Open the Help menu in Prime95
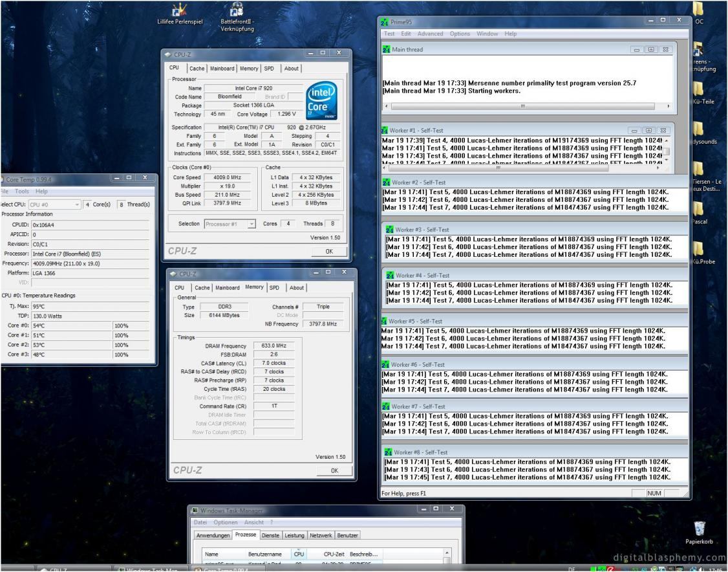 pyautogui.click(x=510, y=34)
